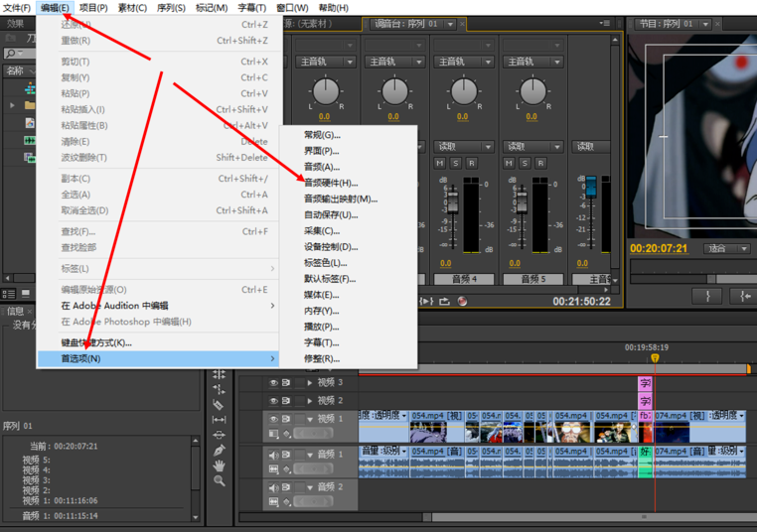Click the keyframe diamond on Video 1 track
Viewport: 757px width, 532px height.
[287, 434]
